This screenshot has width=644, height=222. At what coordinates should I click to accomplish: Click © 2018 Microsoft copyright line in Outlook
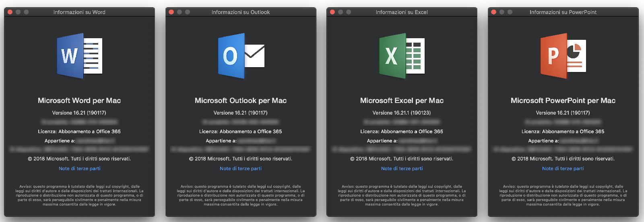pos(241,159)
